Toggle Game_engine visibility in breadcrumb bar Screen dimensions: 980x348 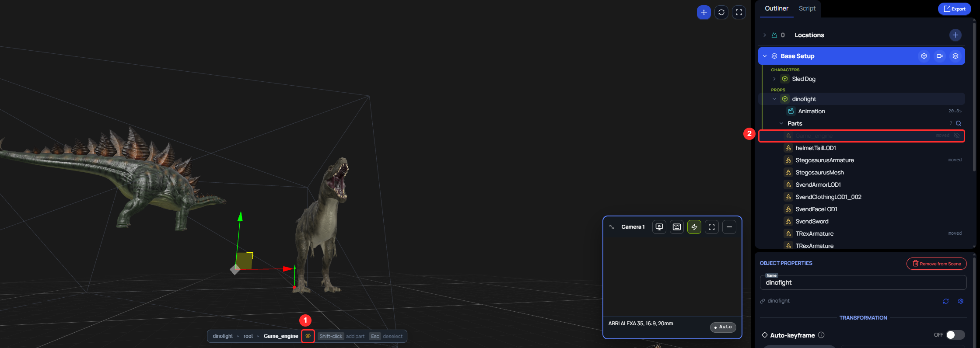pos(308,336)
